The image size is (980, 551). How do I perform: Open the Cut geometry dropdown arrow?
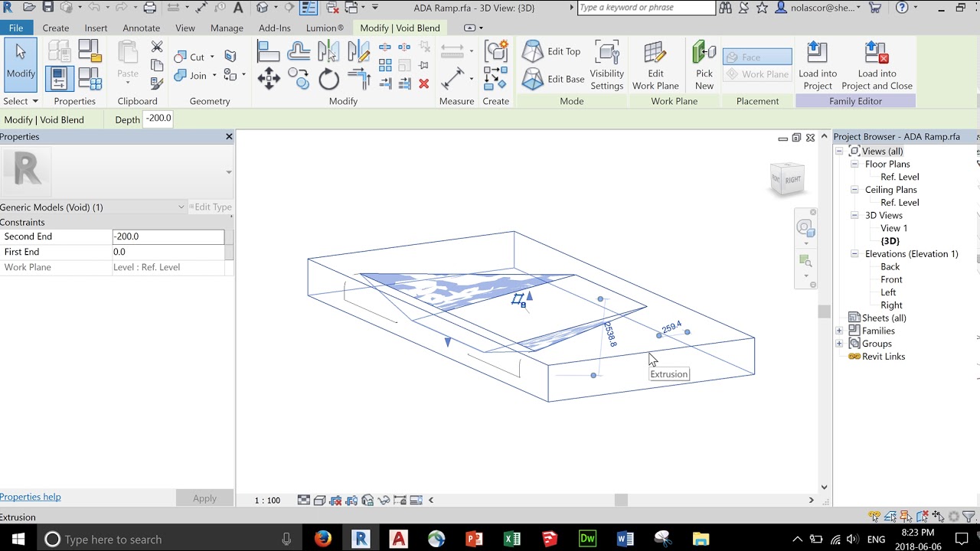(x=212, y=57)
